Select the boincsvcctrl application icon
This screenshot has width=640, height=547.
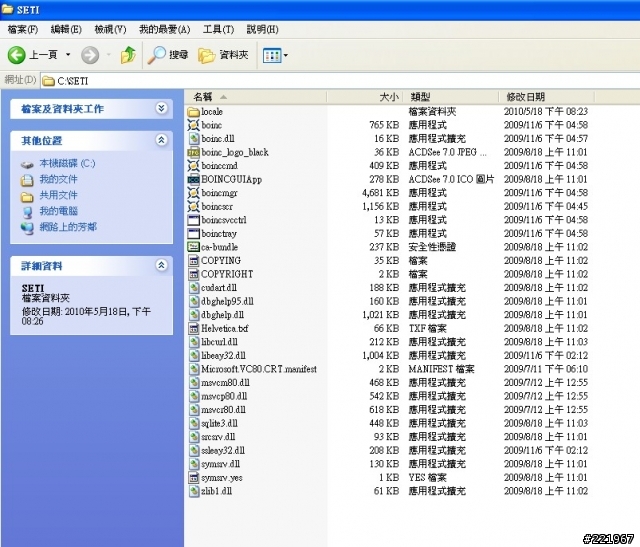[193, 220]
